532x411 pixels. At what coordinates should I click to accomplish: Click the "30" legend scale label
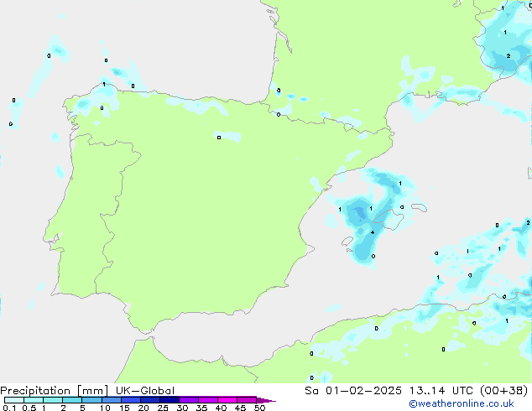(182, 408)
